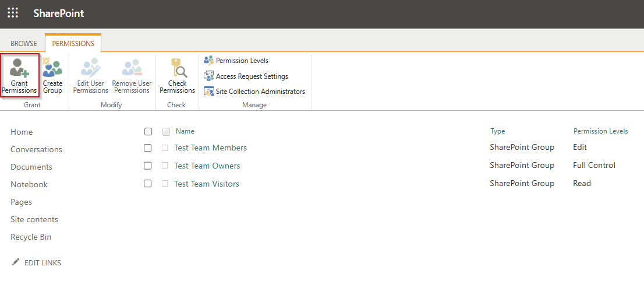Tick the Test Team Owners checkbox

pos(148,166)
